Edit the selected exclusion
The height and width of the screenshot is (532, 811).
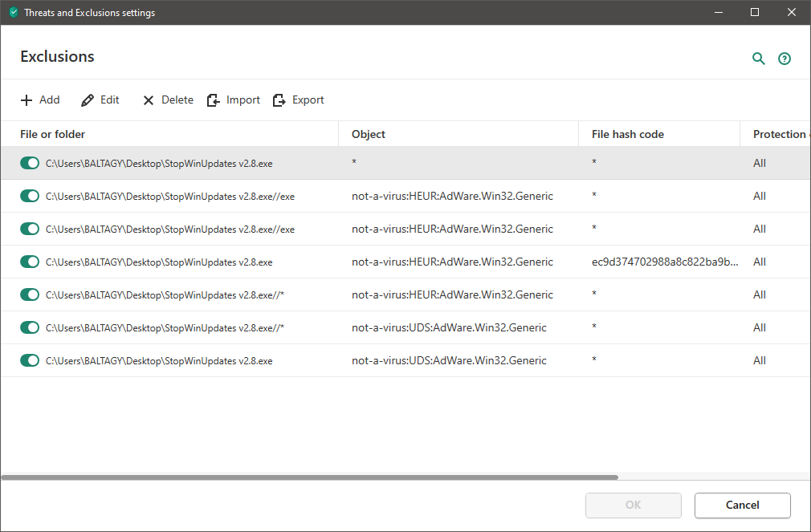pyautogui.click(x=100, y=99)
